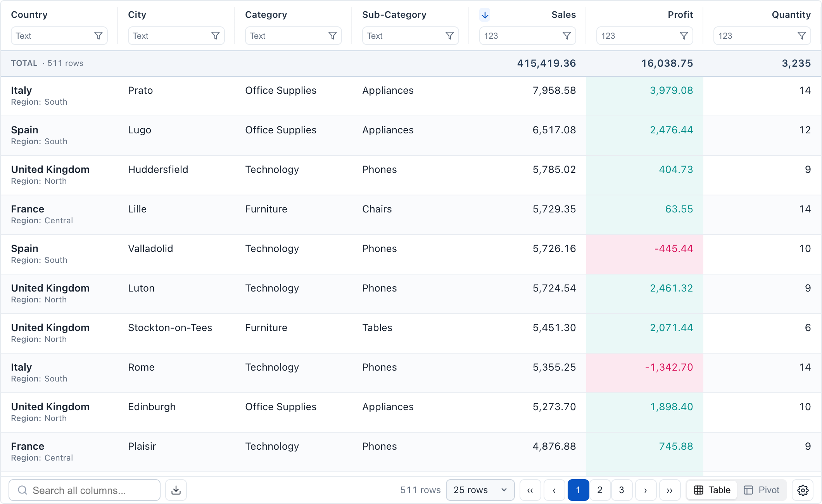Sort by the City column header

tap(137, 15)
